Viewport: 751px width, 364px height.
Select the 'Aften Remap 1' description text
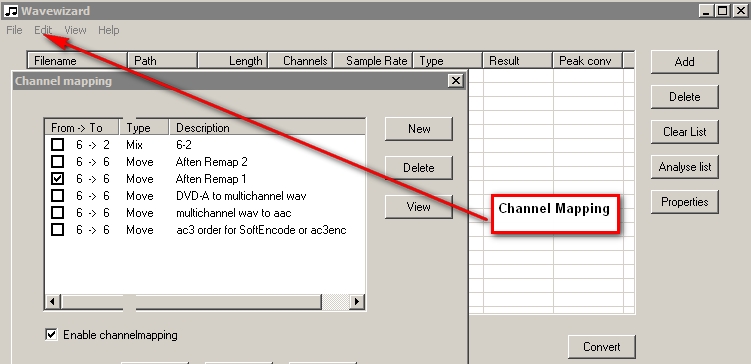pyautogui.click(x=211, y=179)
